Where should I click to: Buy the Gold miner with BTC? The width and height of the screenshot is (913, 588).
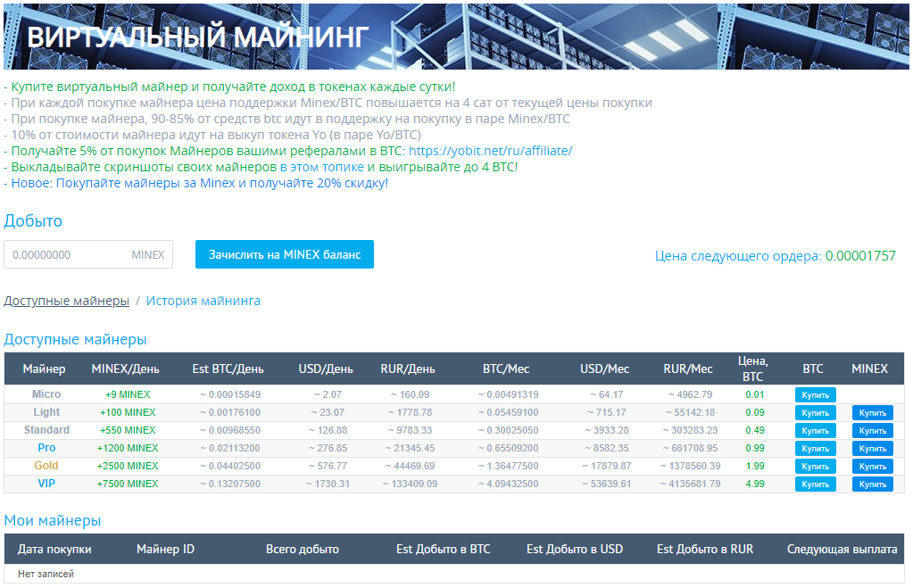point(815,466)
